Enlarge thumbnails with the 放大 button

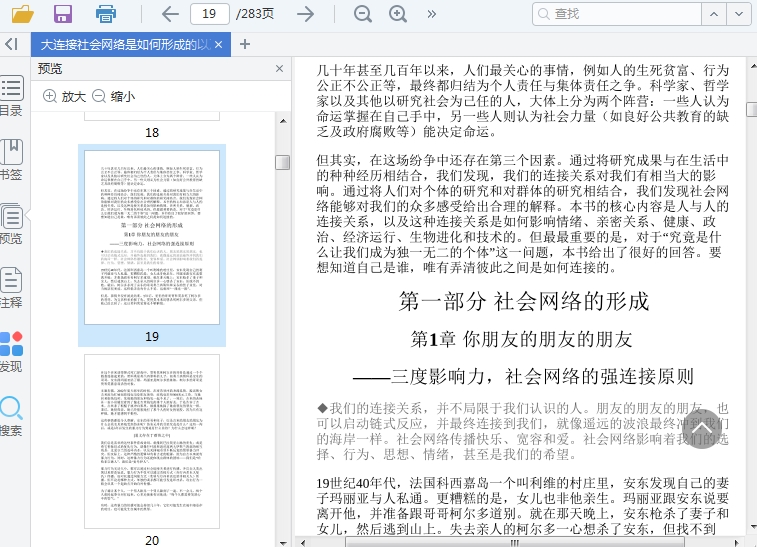click(x=64, y=97)
